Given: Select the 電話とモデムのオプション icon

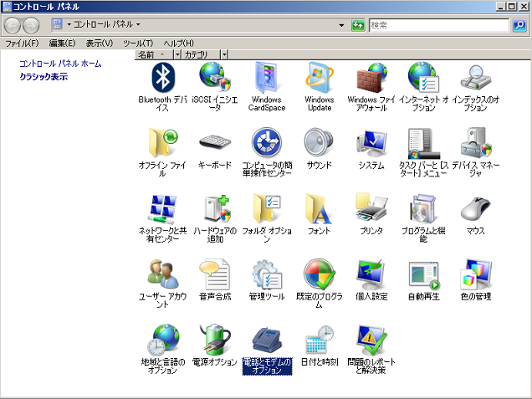Looking at the screenshot, I should tap(267, 340).
